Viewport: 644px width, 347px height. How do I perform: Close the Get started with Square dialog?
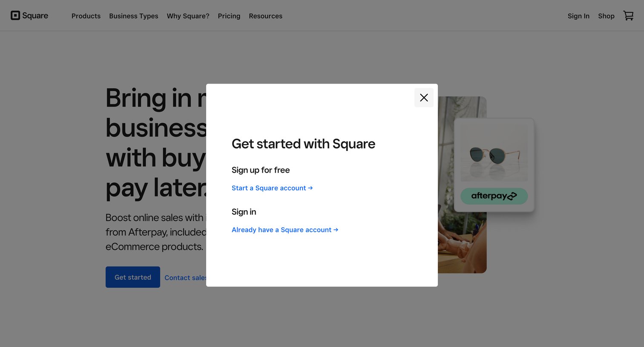424,98
